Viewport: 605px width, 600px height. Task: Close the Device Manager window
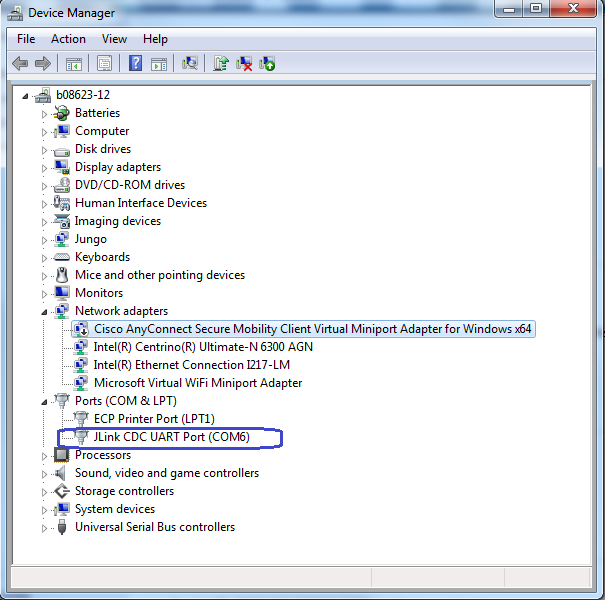(x=573, y=8)
